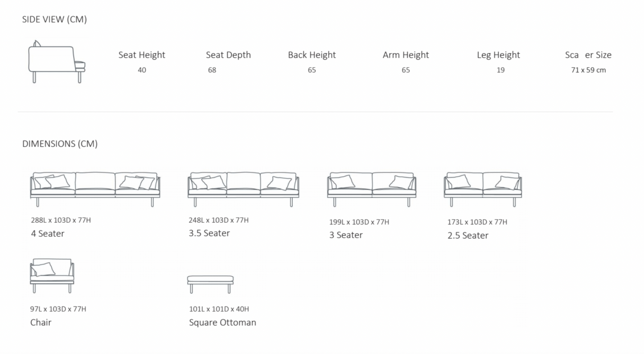This screenshot has height=354, width=644.
Task: Click the 2.5 Seater label
Action: (x=468, y=235)
